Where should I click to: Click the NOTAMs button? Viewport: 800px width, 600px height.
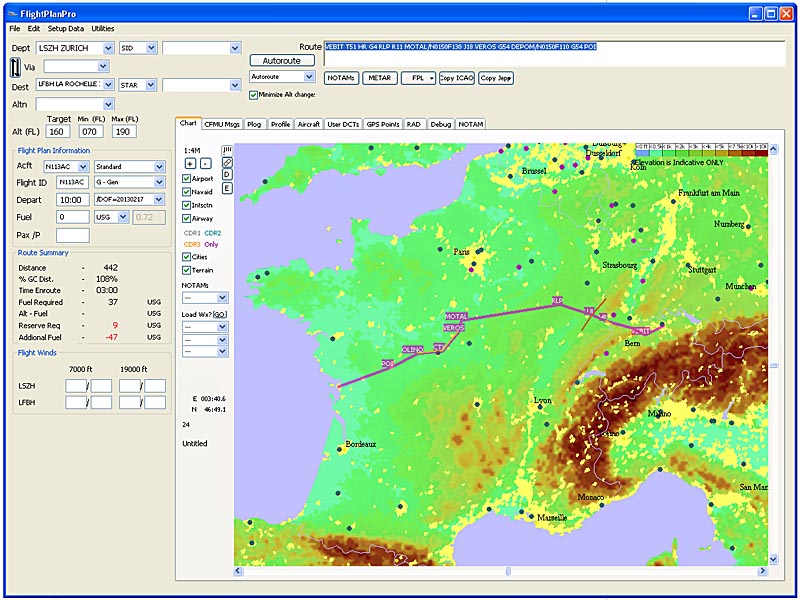[341, 78]
